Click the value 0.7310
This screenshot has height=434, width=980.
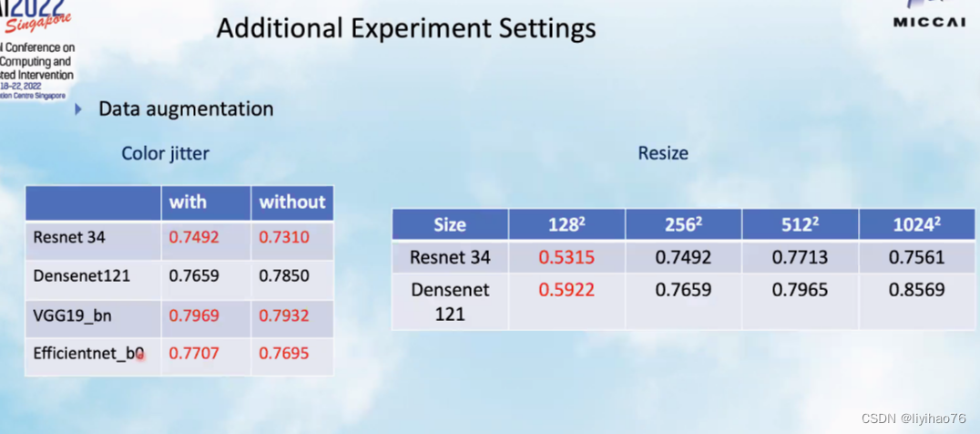click(x=284, y=238)
